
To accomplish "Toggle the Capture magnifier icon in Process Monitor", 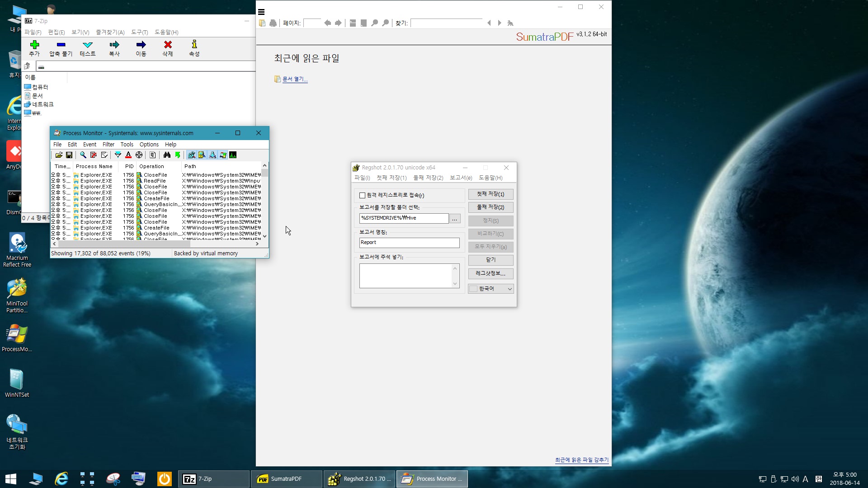I will tap(83, 155).
